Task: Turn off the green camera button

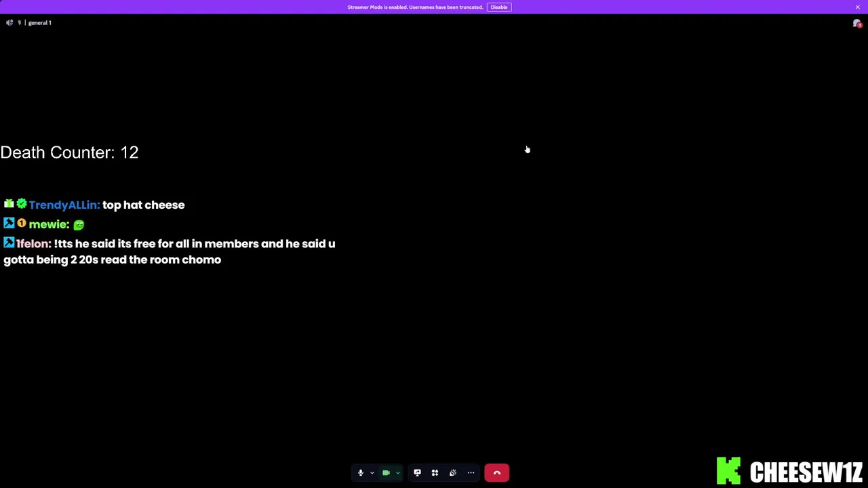Action: pyautogui.click(x=386, y=473)
